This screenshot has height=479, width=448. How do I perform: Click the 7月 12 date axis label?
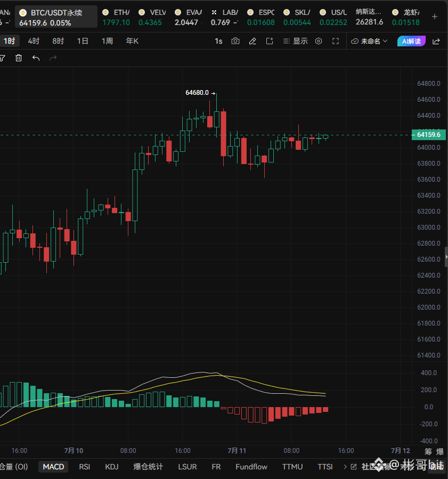[x=401, y=451]
